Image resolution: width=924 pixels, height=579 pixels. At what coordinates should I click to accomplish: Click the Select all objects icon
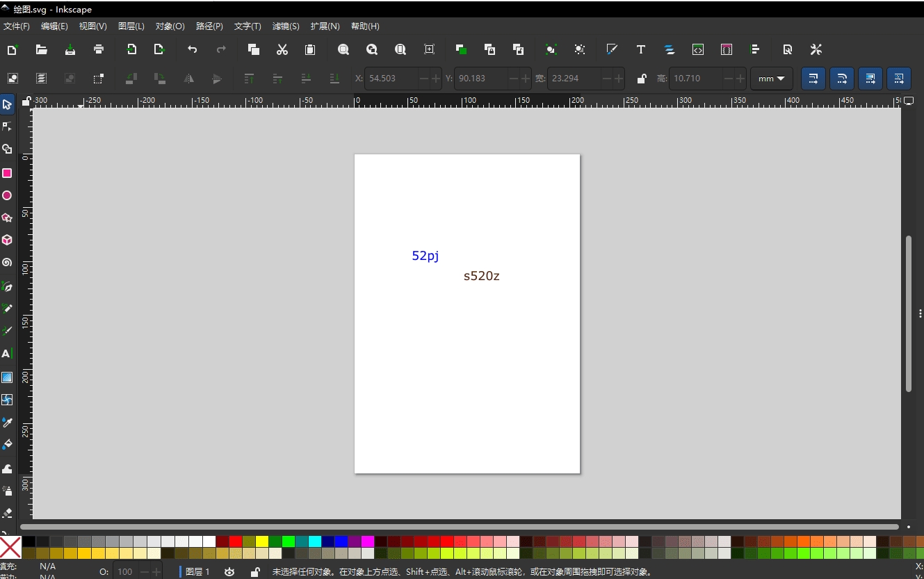click(13, 79)
